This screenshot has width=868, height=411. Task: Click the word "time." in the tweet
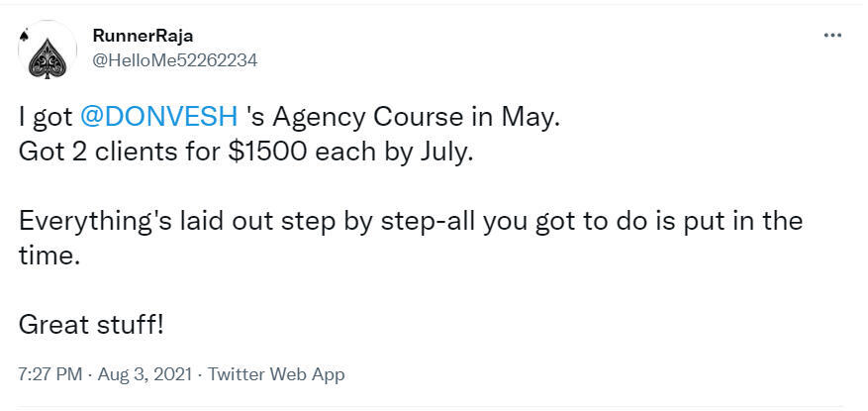tap(45, 255)
